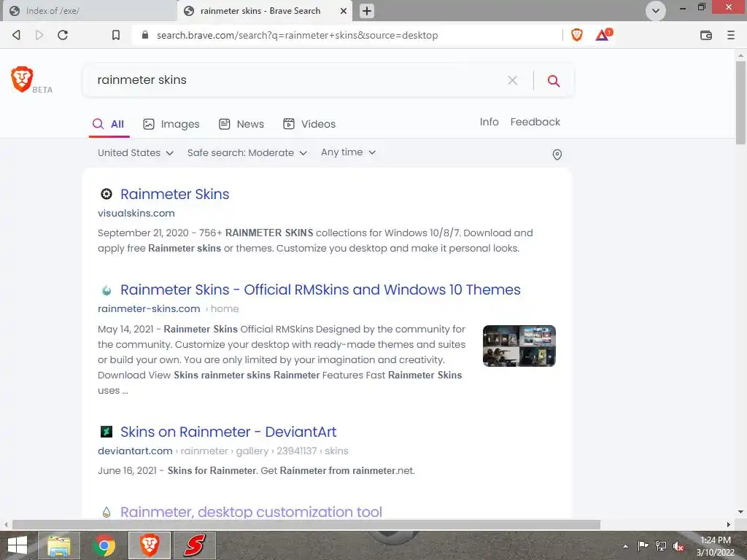Switch to News results tab
The width and height of the screenshot is (747, 560).
pos(241,124)
